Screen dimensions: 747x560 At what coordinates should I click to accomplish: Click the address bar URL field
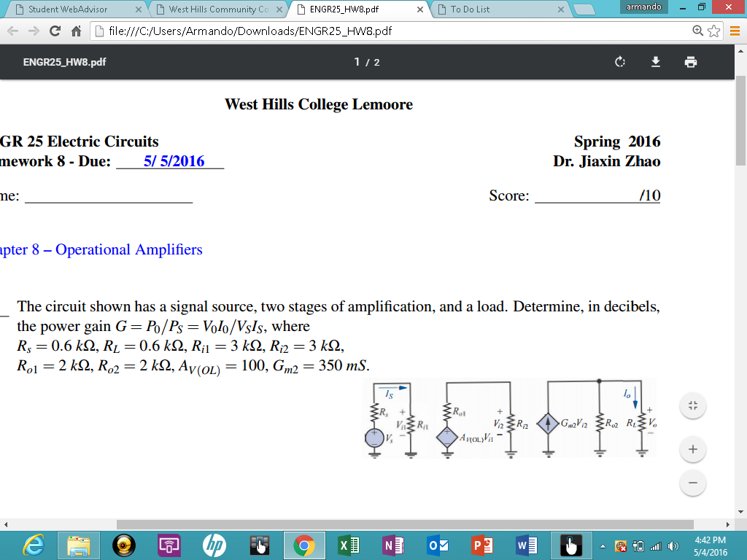[x=391, y=31]
